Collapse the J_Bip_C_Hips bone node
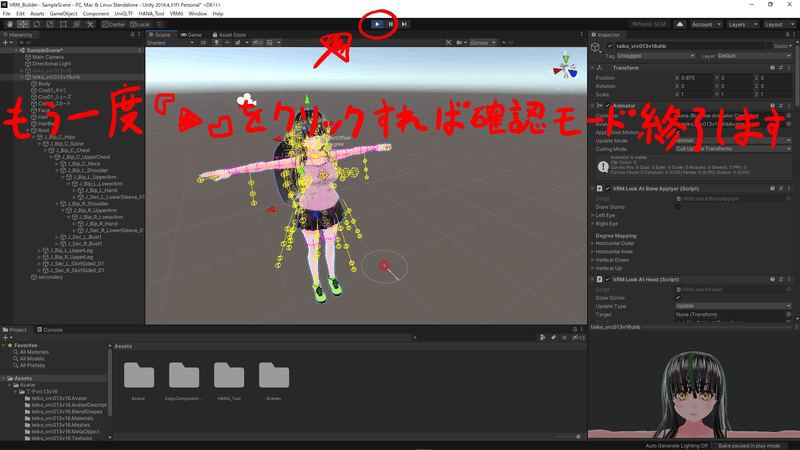This screenshot has width=800, height=450. [34, 137]
